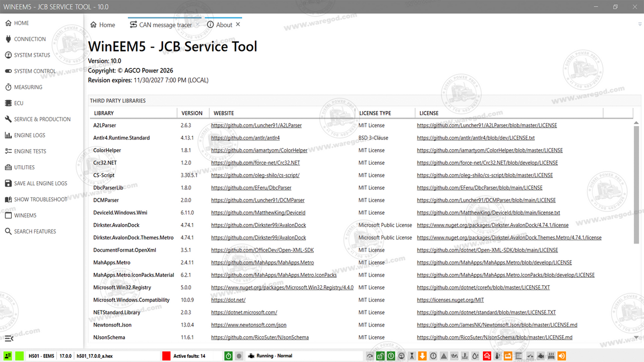Select DeviceId.Windows.Wmi library name
Image resolution: width=644 pixels, height=362 pixels.
point(121,213)
